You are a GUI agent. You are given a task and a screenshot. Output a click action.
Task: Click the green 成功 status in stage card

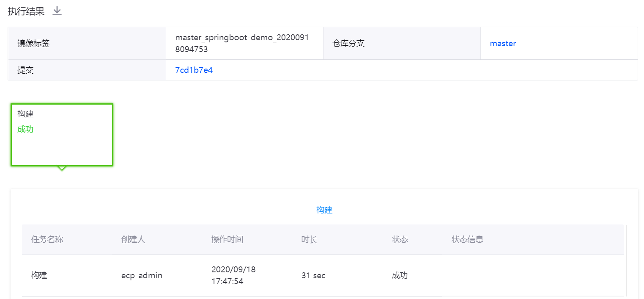click(25, 130)
